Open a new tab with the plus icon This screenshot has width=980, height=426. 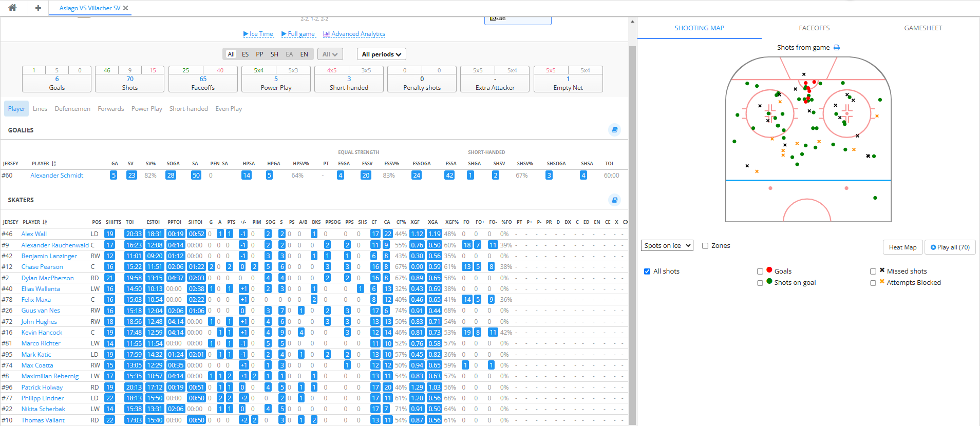38,8
